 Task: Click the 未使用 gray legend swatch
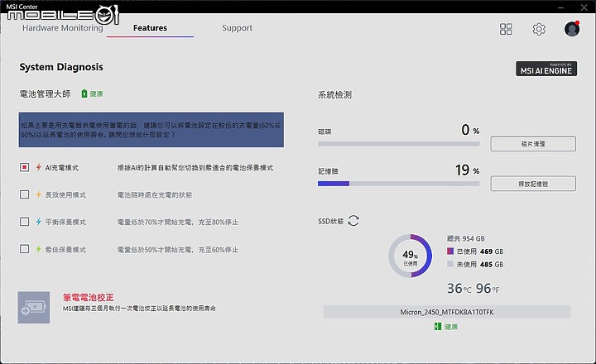(450, 264)
